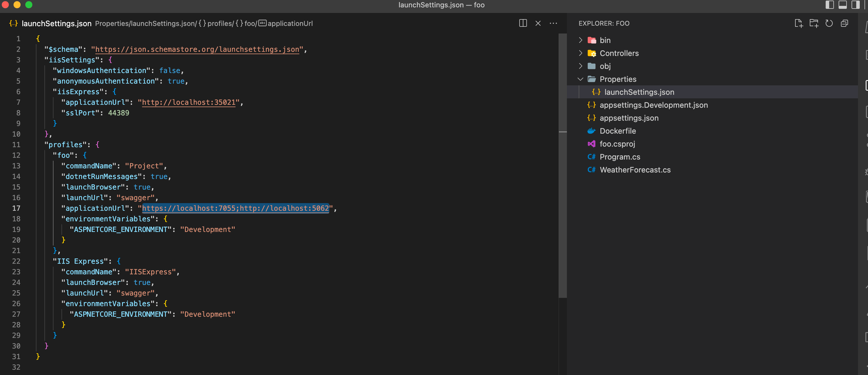Select the launchSettings.json editor tab
This screenshot has height=375, width=868.
(56, 23)
